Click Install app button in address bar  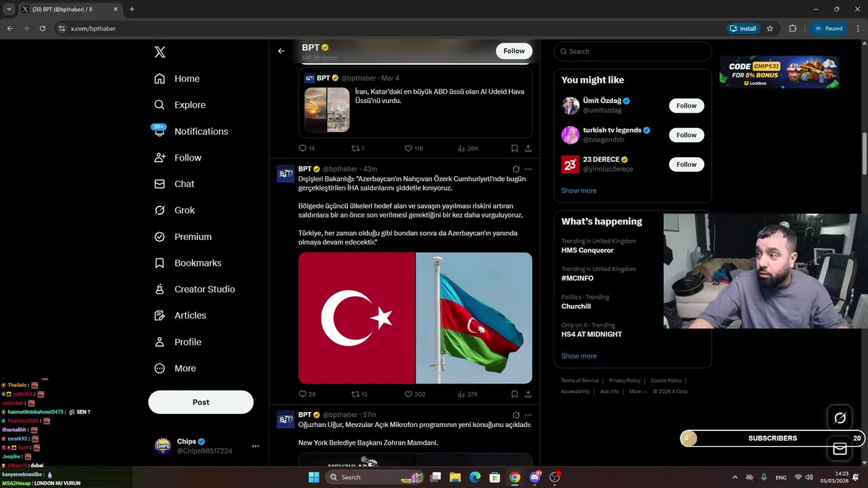[x=743, y=28]
